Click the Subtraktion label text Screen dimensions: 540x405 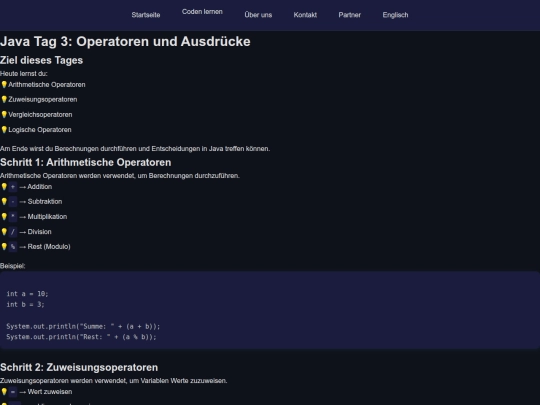coord(45,201)
